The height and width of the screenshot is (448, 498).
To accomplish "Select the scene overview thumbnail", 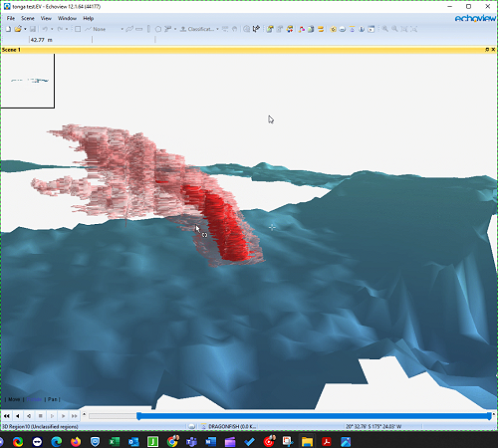I will 27,81.
